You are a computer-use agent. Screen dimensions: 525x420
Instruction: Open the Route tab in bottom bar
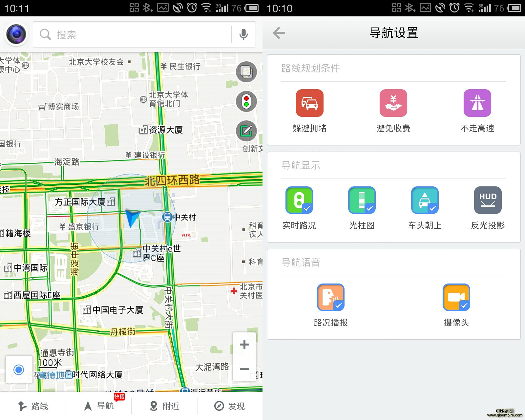(x=33, y=406)
